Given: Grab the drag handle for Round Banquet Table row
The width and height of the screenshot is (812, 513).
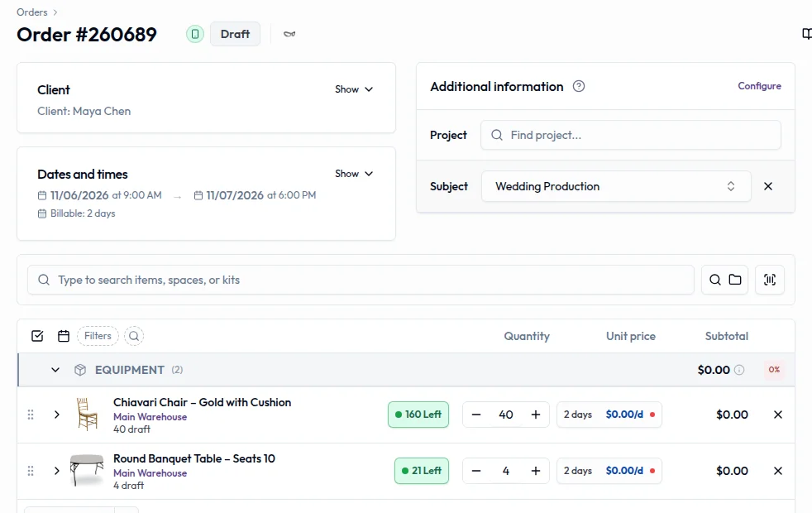Looking at the screenshot, I should [31, 471].
